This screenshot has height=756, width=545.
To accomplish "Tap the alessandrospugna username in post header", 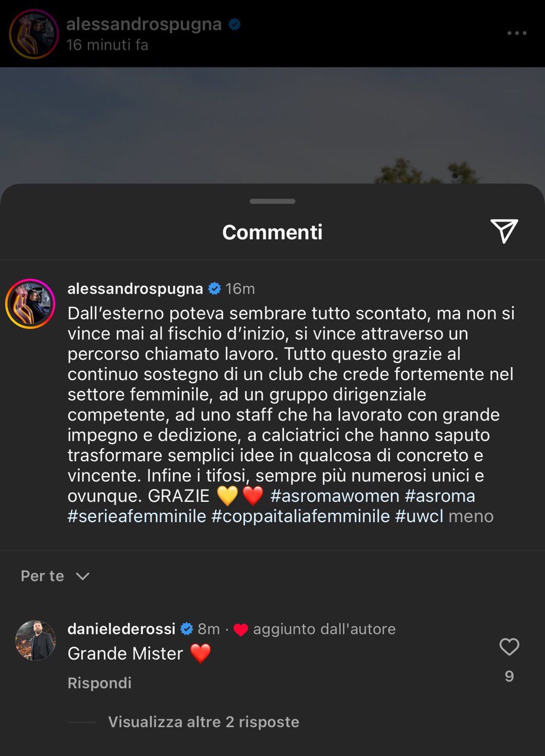I will pyautogui.click(x=144, y=24).
